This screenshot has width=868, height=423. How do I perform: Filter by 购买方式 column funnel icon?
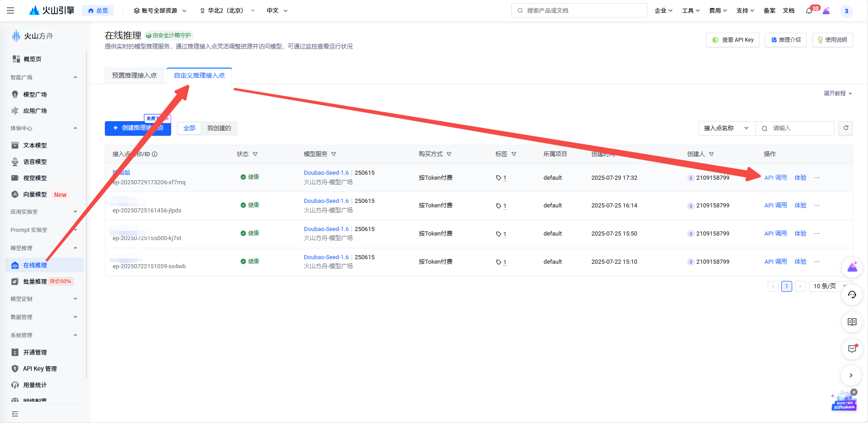449,154
